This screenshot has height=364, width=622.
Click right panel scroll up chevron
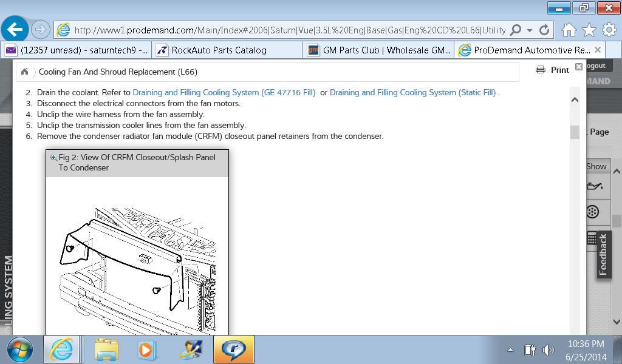click(x=617, y=172)
